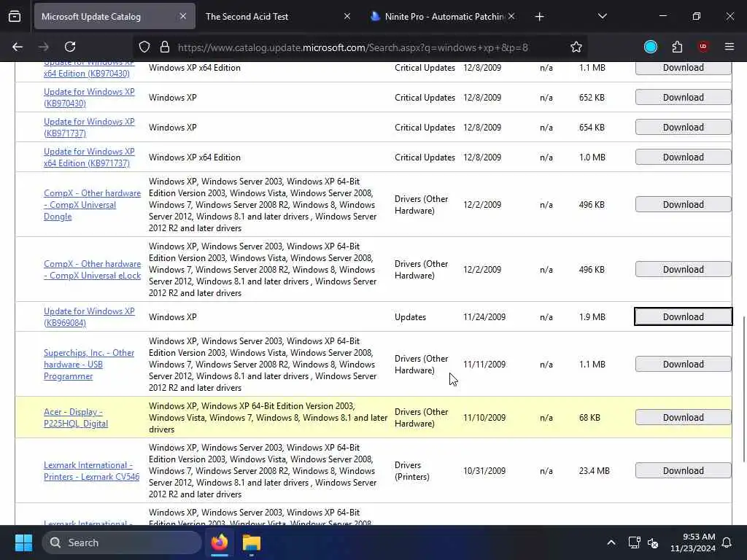Open the tracking protection shield icon
The height and width of the screenshot is (560, 747).
pos(144,47)
